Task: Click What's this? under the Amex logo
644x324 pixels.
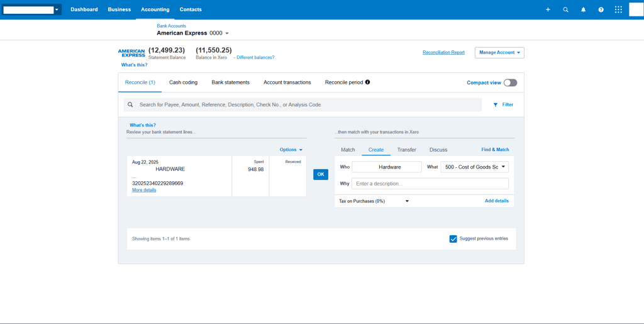Action: tap(135, 65)
